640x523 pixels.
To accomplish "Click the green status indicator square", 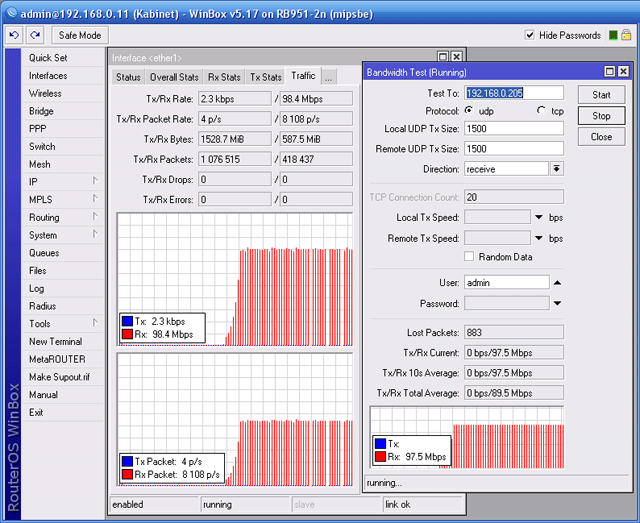I will [x=613, y=35].
